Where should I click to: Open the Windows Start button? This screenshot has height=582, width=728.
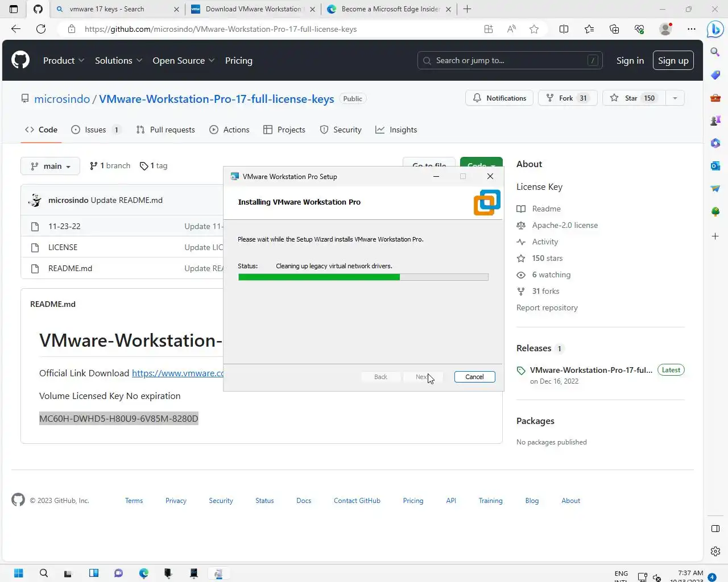click(x=18, y=573)
